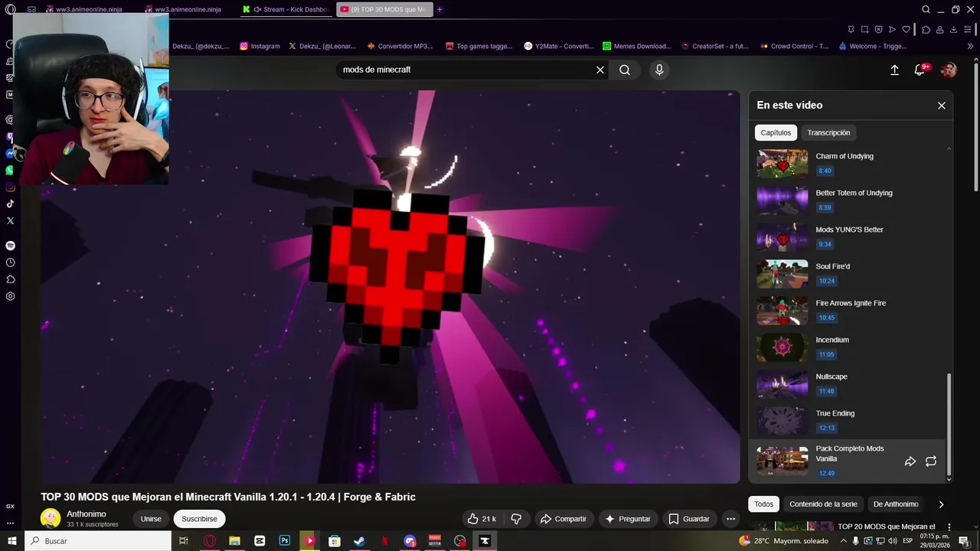Open the Convertidor MP3 bookmark
Image resolution: width=980 pixels, height=551 pixels.
(x=399, y=46)
